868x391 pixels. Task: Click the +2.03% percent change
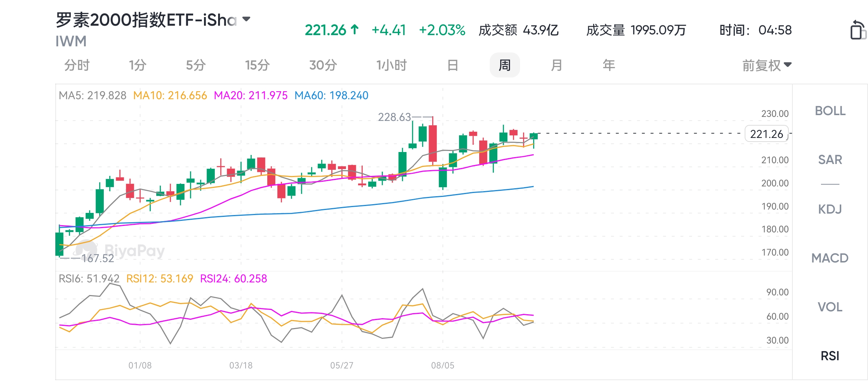(x=442, y=30)
